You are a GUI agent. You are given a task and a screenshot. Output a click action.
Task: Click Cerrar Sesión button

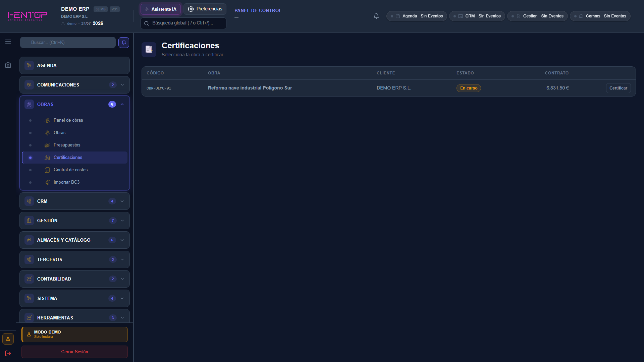[74, 352]
